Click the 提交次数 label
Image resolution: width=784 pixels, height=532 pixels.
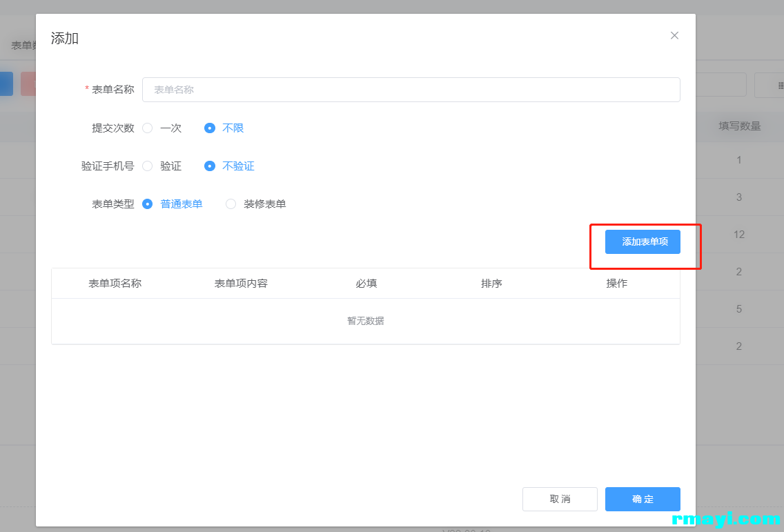113,128
